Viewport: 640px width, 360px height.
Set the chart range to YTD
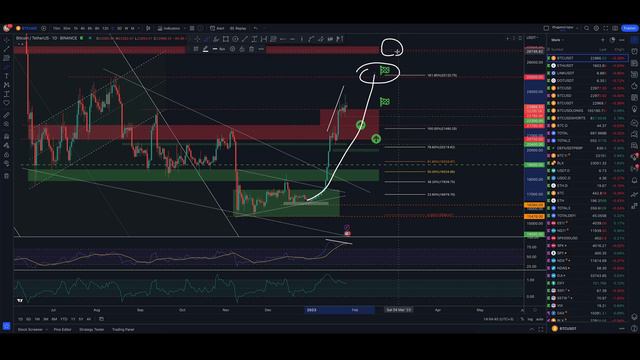click(x=64, y=319)
